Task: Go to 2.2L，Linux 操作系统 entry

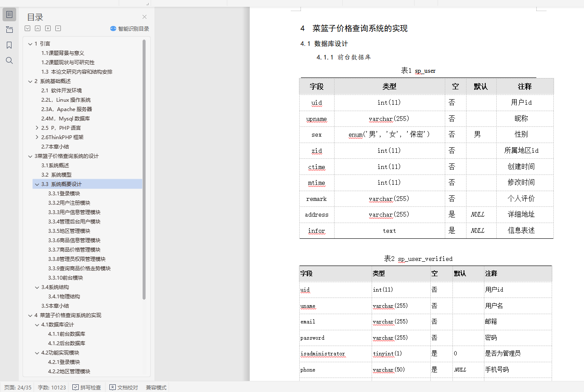Action: coord(66,100)
